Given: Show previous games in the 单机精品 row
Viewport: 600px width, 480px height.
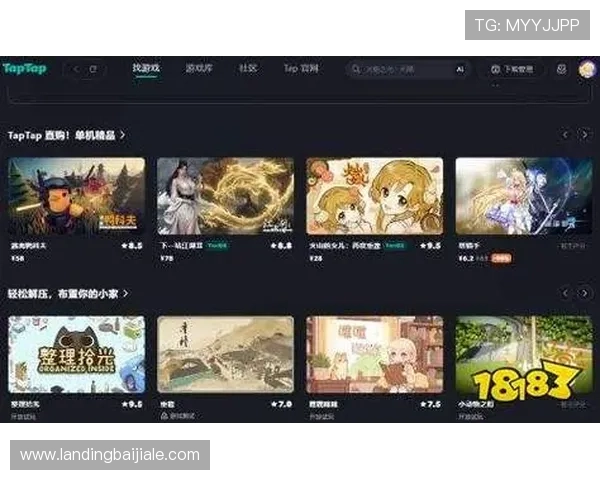Looking at the screenshot, I should click(x=566, y=135).
